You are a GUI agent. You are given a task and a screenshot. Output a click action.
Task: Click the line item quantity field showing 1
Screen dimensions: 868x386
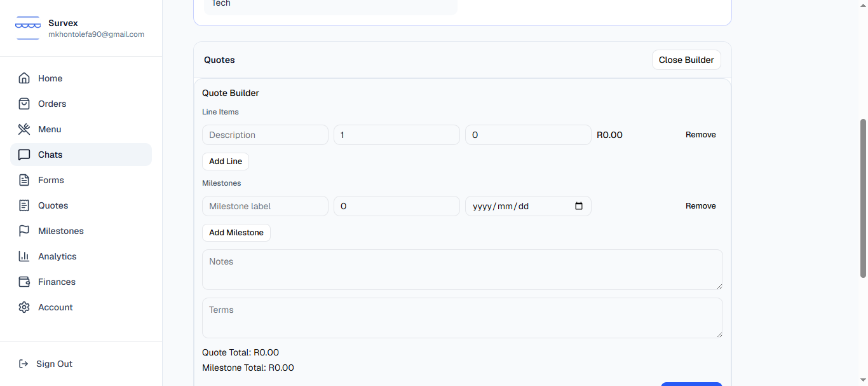point(397,135)
